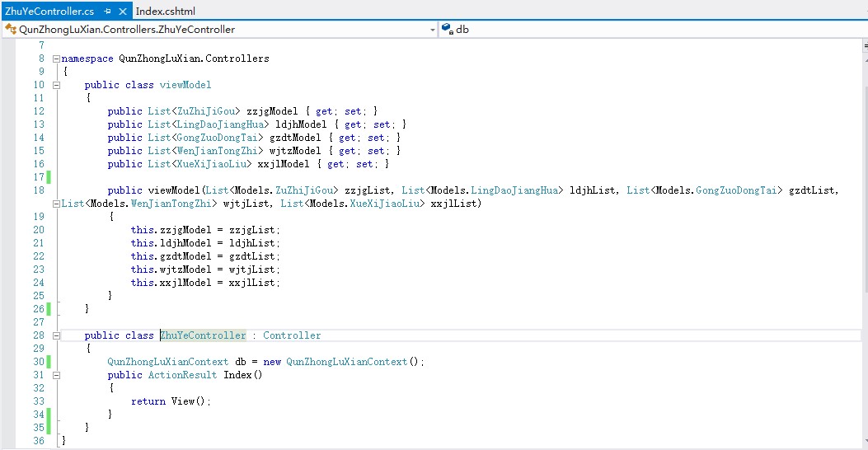Viewport: 868px width, 450px height.
Task: Click the ZhuYeController class name on line 28
Action: (203, 335)
